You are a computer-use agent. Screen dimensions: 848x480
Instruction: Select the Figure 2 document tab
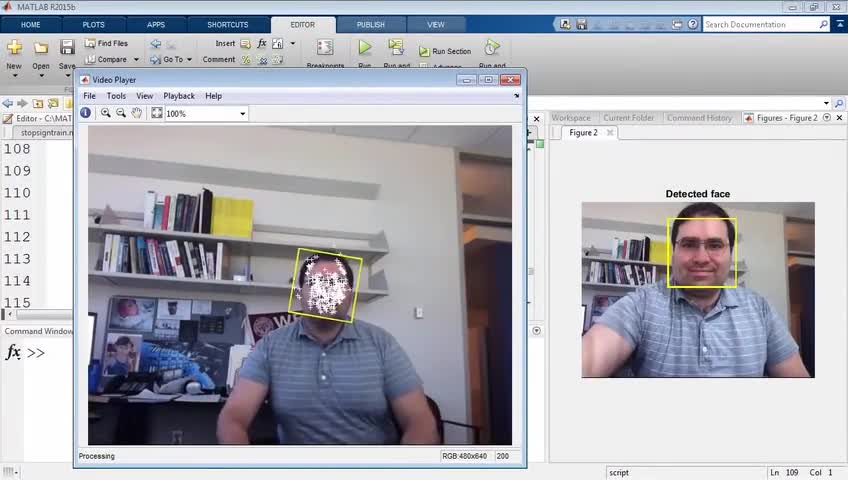click(x=583, y=132)
